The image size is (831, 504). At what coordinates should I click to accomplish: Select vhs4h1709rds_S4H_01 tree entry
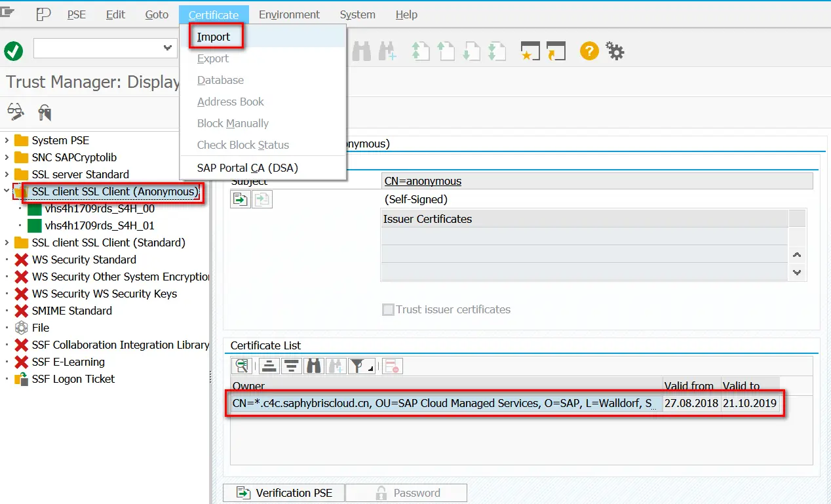click(100, 225)
